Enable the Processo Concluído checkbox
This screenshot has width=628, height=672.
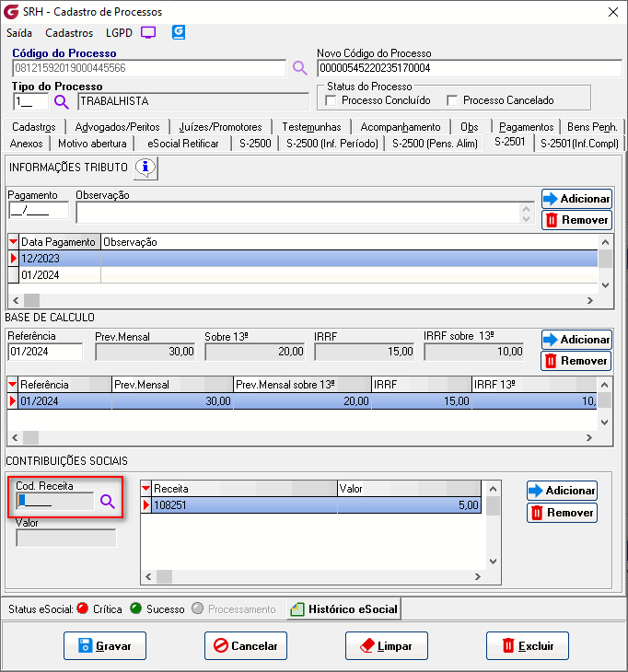(x=331, y=100)
